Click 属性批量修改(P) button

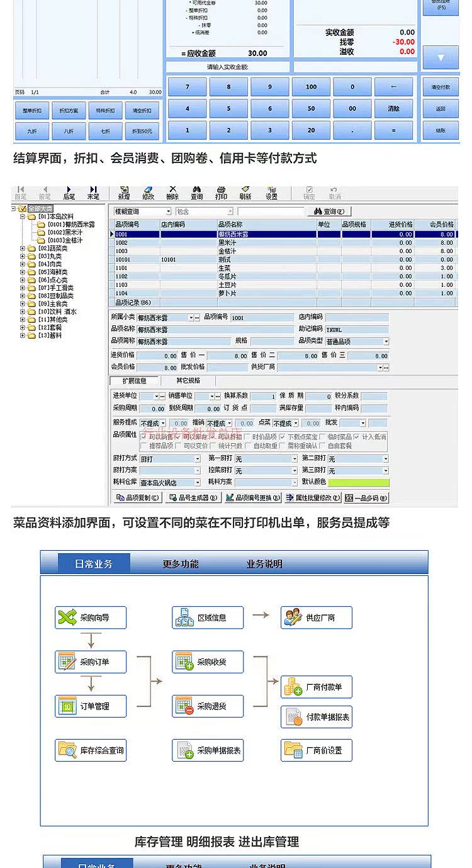coord(313,498)
